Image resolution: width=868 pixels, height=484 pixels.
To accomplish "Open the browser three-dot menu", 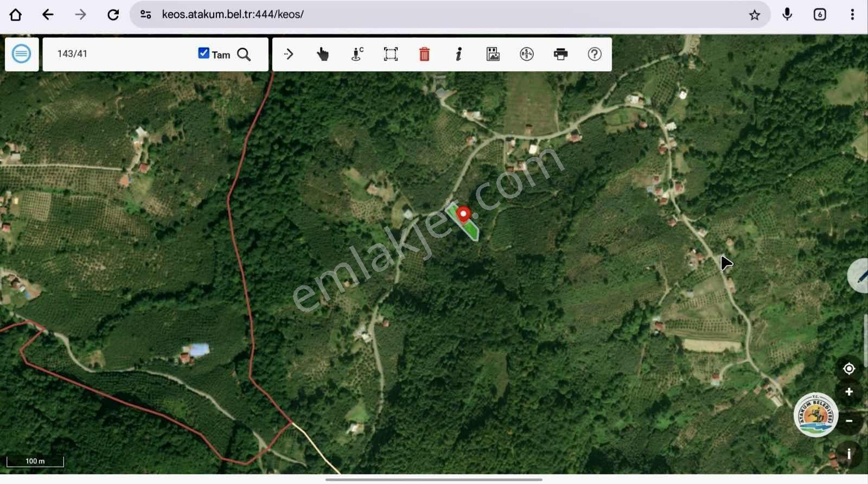I will (x=852, y=15).
